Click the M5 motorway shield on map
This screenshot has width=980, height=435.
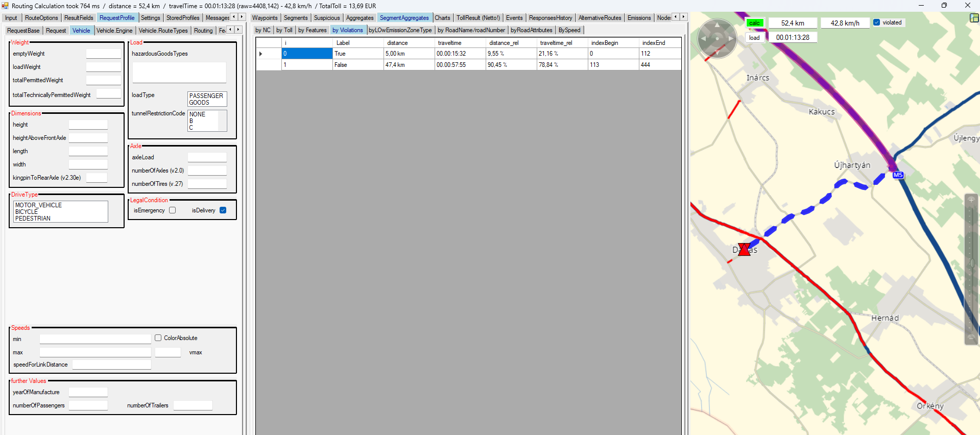(x=898, y=175)
